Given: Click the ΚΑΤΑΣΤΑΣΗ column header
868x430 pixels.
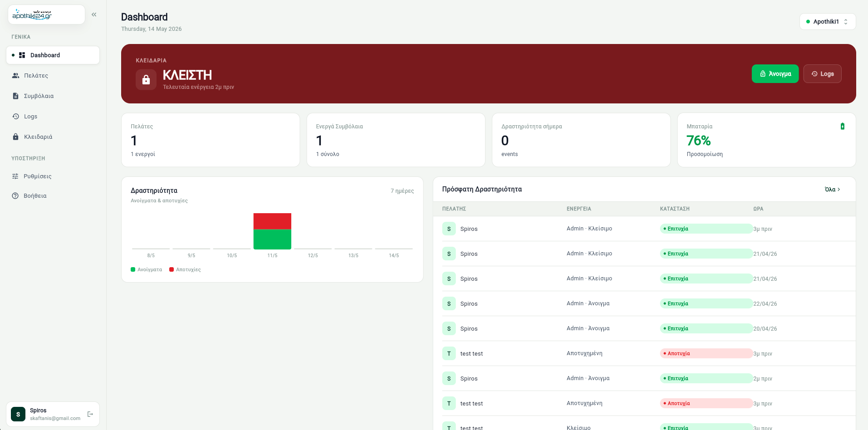Looking at the screenshot, I should (x=675, y=209).
